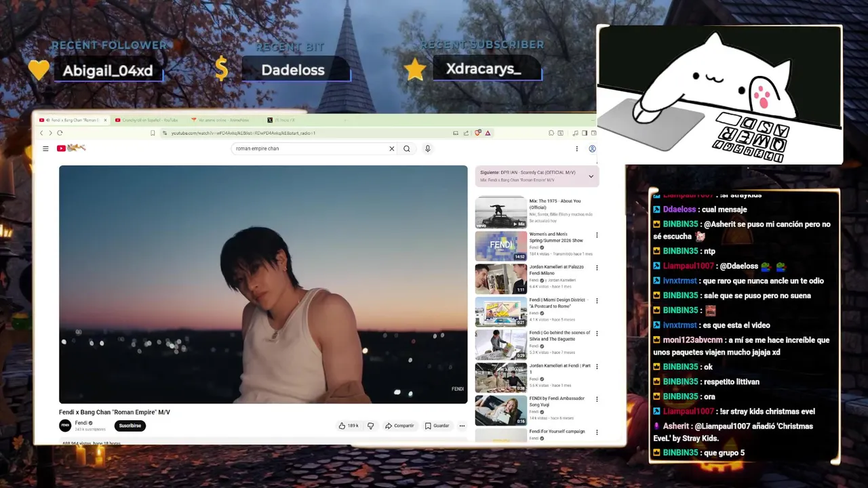The height and width of the screenshot is (488, 868).
Task: Open Brave Rewards triangle icon
Action: 488,133
